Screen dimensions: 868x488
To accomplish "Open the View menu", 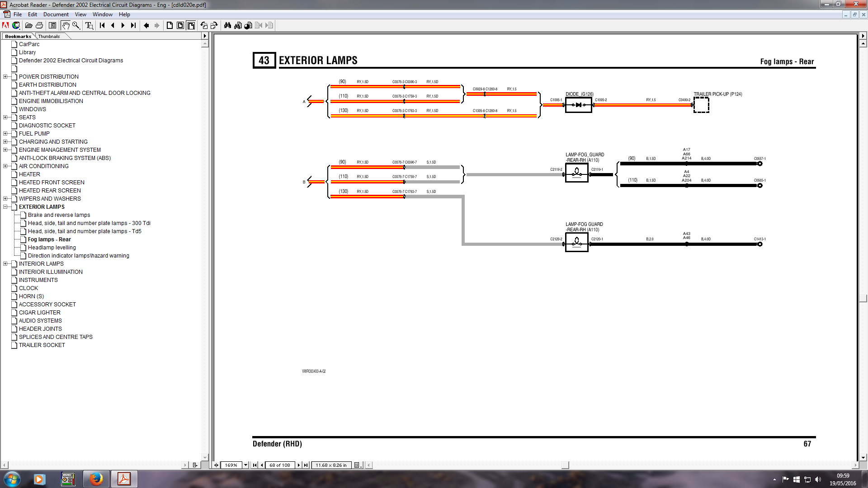I will pyautogui.click(x=80, y=14).
